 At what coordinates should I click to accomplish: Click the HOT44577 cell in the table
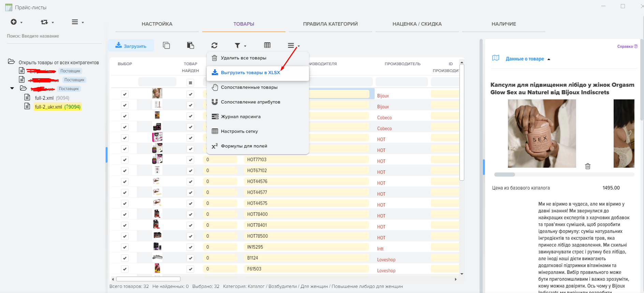pyautogui.click(x=306, y=192)
